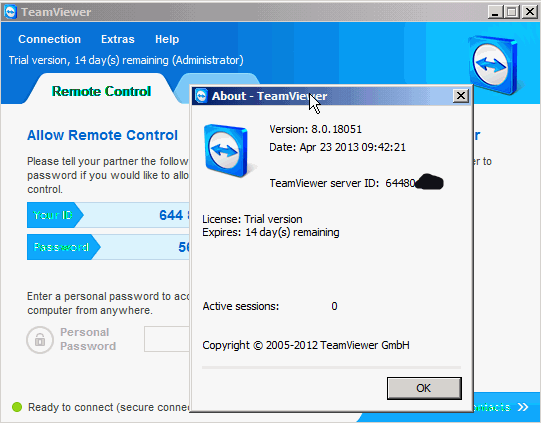Click TeamViewer logo in About dialog
541x423 pixels.
[x=229, y=151]
